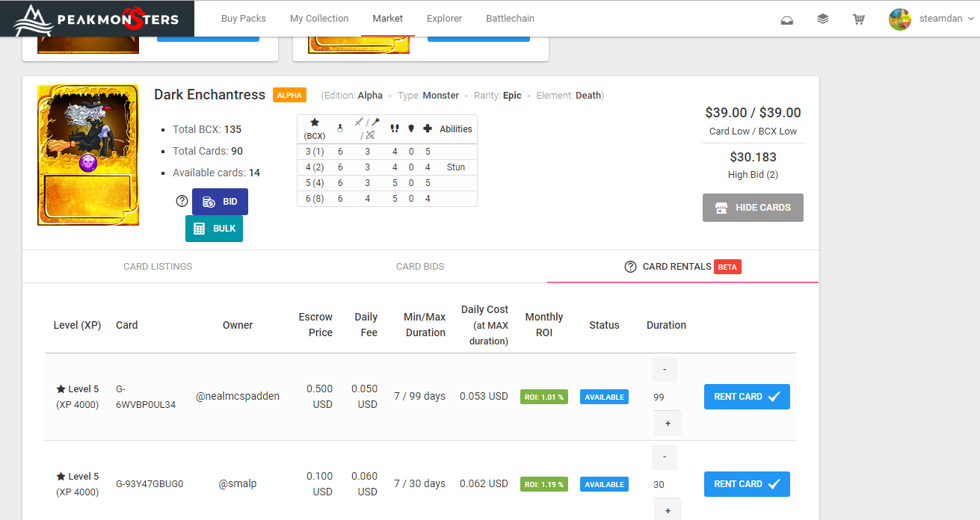This screenshot has width=980, height=520.
Task: Open the Buy Packs menu
Action: 244,19
